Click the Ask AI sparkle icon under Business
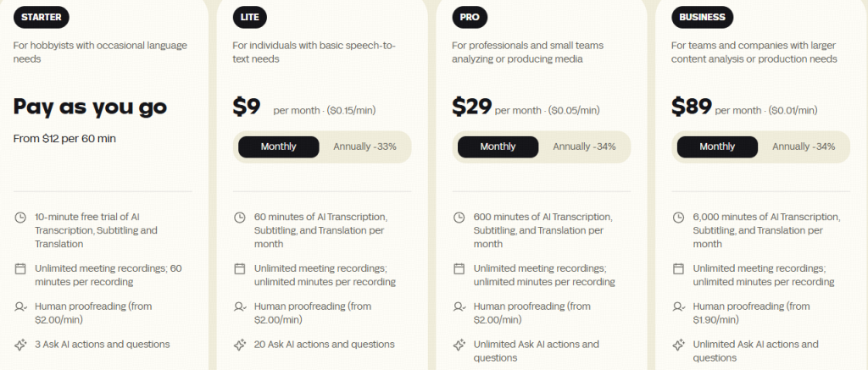Screen dimensions: 868x370 click(x=678, y=345)
